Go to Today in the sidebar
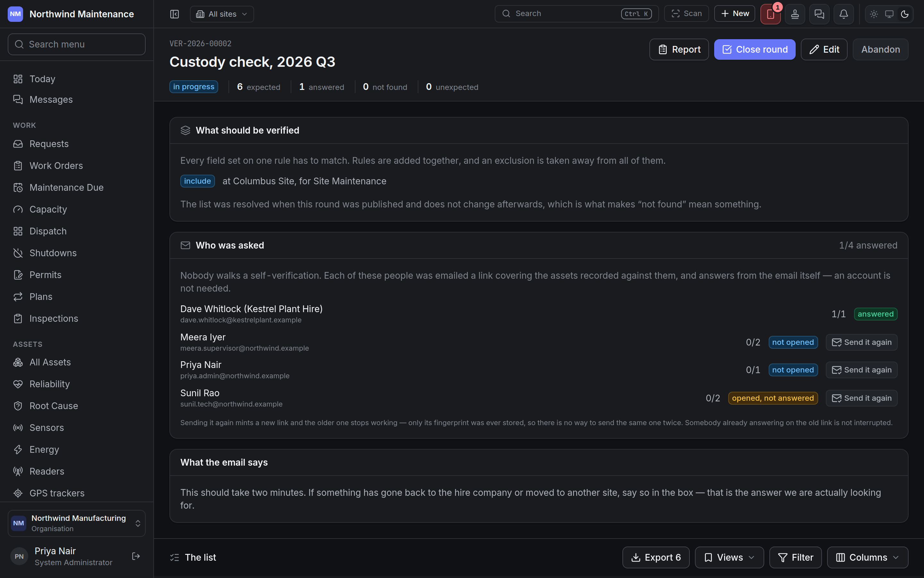Image resolution: width=924 pixels, height=578 pixels. click(x=77, y=79)
